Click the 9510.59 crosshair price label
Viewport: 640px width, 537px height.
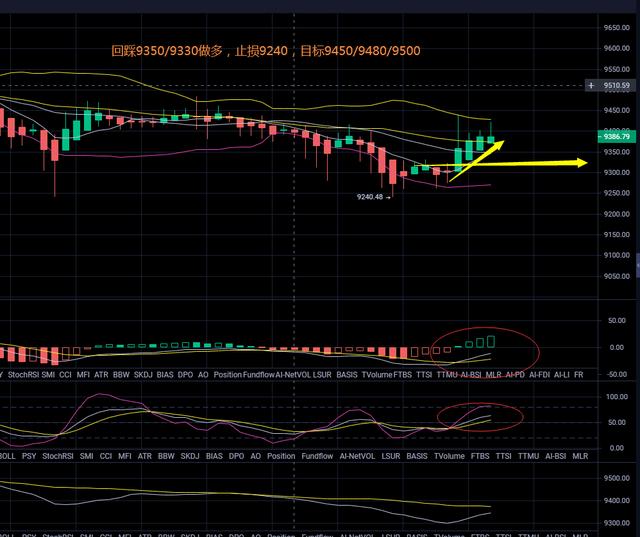pos(616,85)
